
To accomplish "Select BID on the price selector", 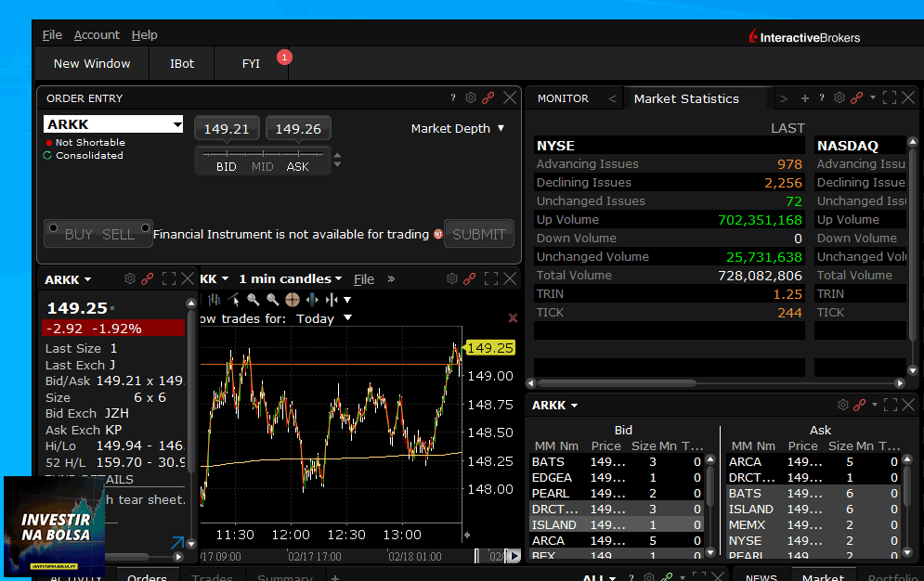I will click(227, 167).
